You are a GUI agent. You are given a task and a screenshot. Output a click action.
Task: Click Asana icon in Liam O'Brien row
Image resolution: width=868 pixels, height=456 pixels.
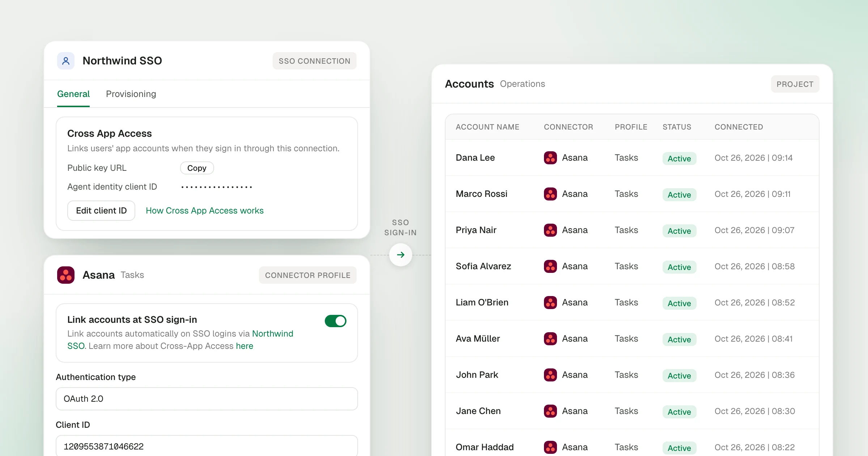coord(550,303)
